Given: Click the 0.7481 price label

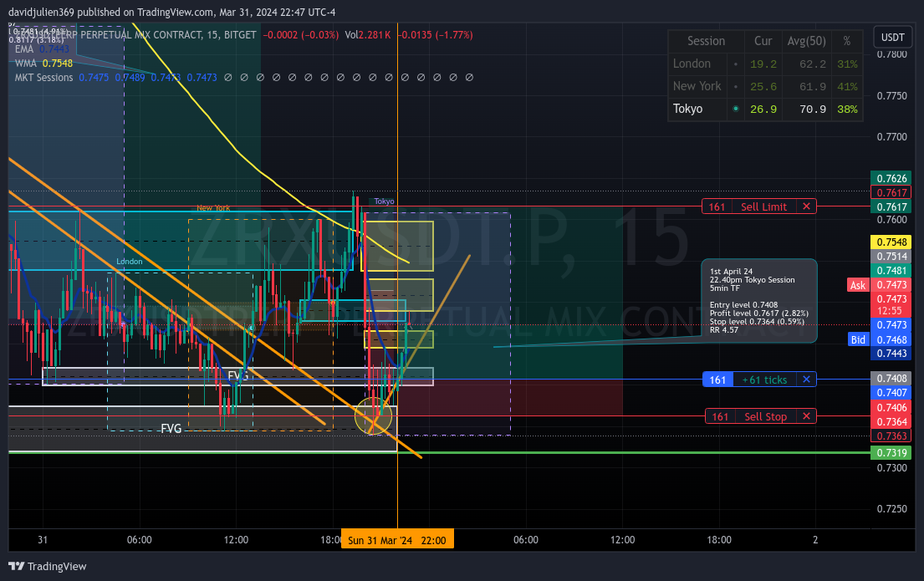Looking at the screenshot, I should (x=891, y=271).
